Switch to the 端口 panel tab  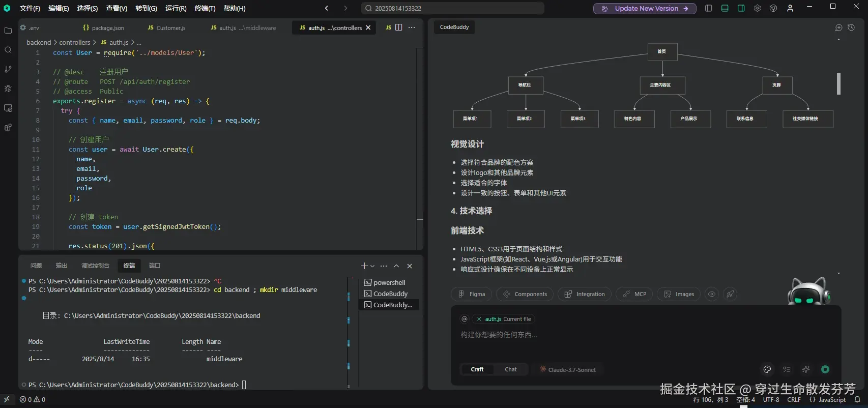click(155, 266)
